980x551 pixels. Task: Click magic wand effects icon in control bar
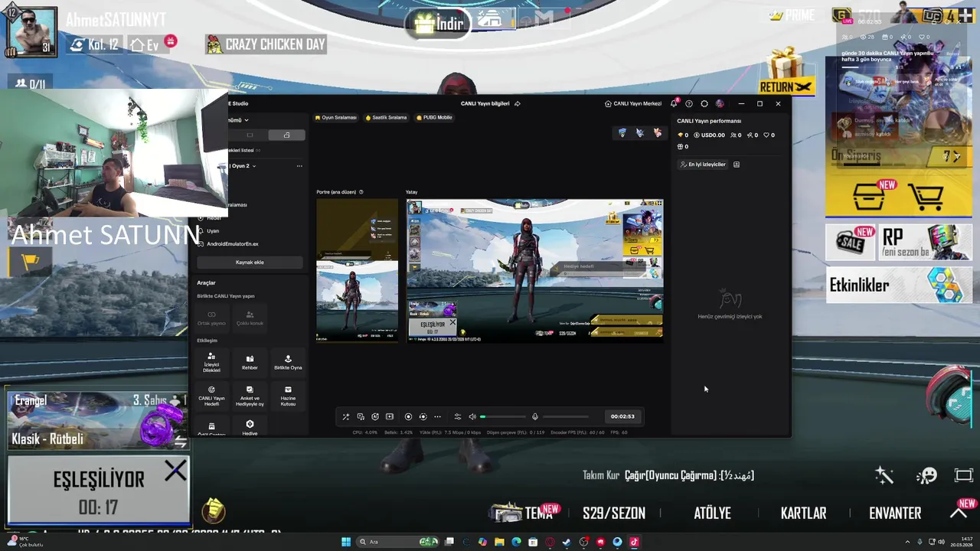(345, 416)
